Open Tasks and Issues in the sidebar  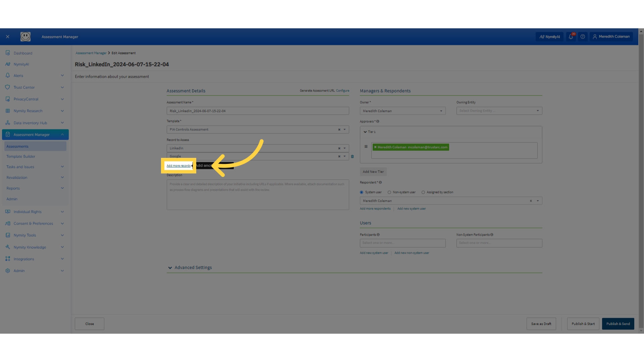pyautogui.click(x=20, y=167)
